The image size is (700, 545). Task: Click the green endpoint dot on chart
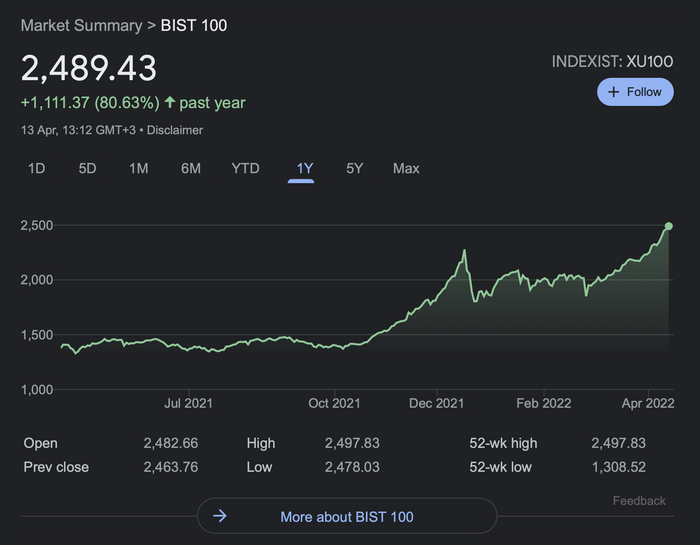(x=668, y=227)
